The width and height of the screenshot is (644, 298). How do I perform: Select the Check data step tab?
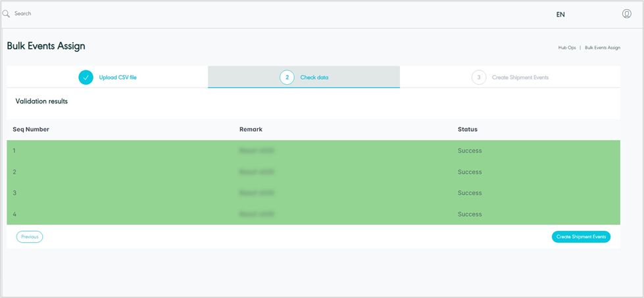click(x=314, y=78)
